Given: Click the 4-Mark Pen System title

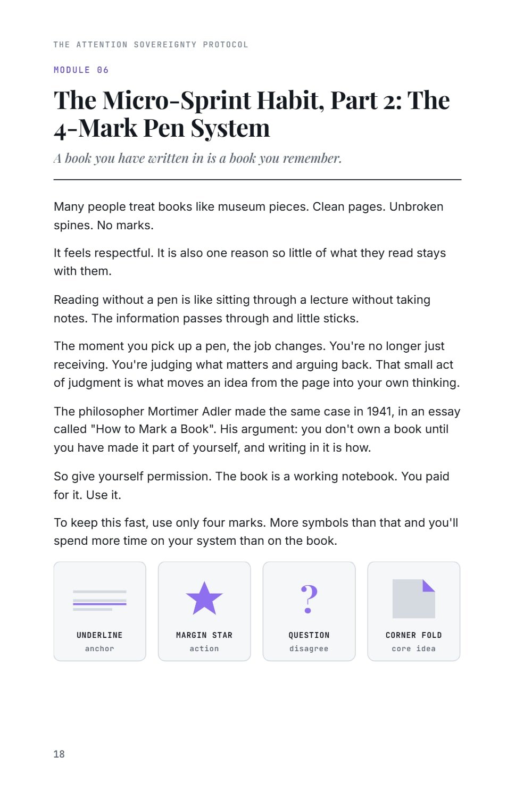Looking at the screenshot, I should [252, 114].
